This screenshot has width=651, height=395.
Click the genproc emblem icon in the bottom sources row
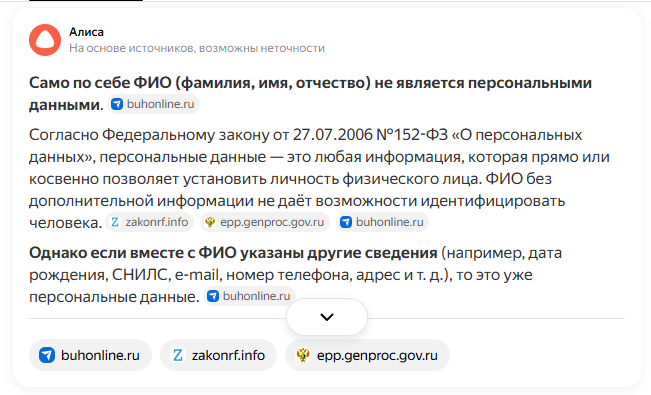click(x=303, y=355)
